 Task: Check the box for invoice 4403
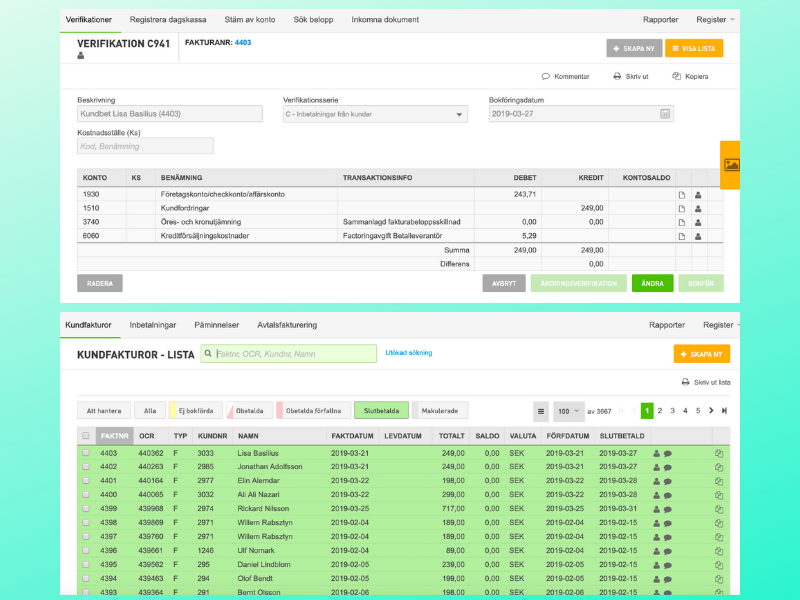[86, 453]
